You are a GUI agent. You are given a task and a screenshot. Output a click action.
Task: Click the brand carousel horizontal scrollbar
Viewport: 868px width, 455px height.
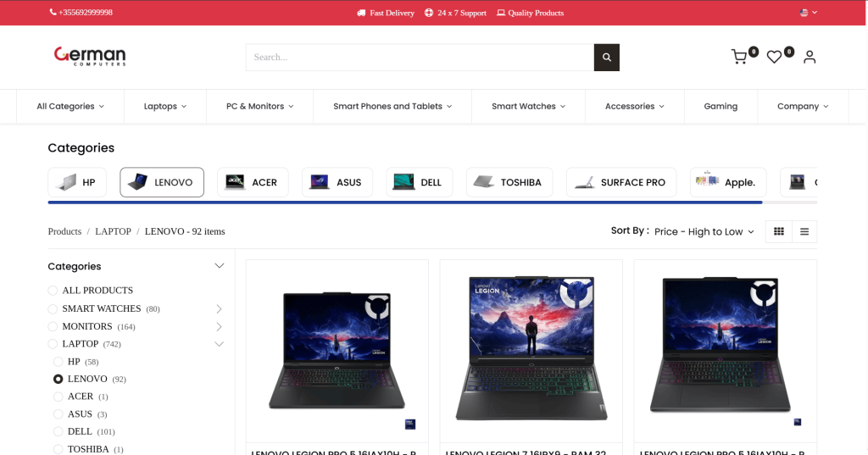pos(405,203)
